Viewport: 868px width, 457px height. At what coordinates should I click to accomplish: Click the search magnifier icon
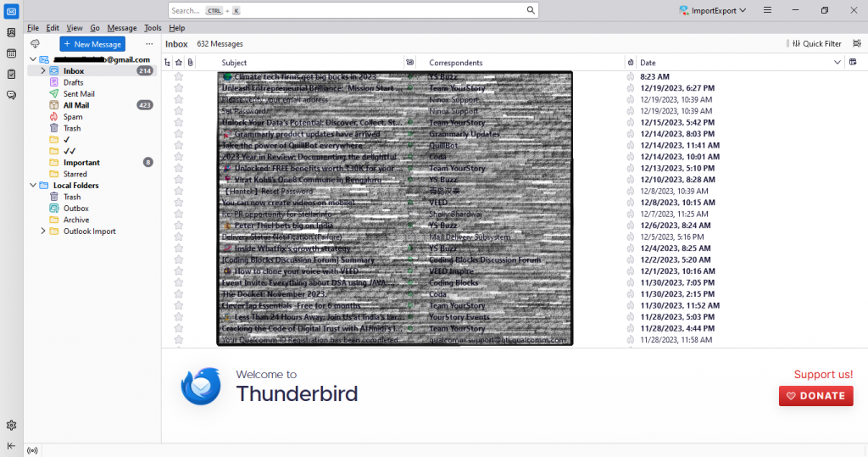[531, 10]
